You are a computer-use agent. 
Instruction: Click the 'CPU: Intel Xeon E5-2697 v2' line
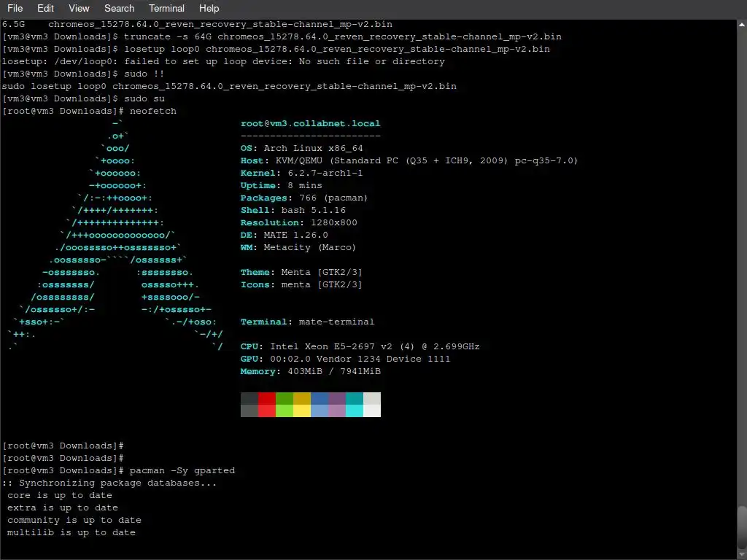tap(360, 346)
